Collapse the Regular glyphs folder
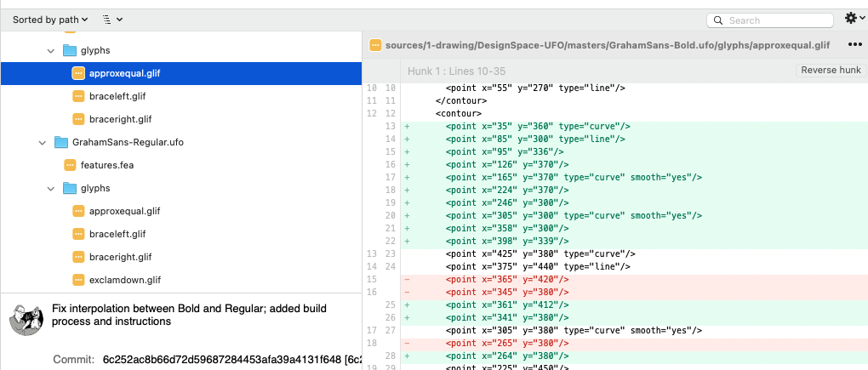Image resolution: width=868 pixels, height=370 pixels. (51, 188)
